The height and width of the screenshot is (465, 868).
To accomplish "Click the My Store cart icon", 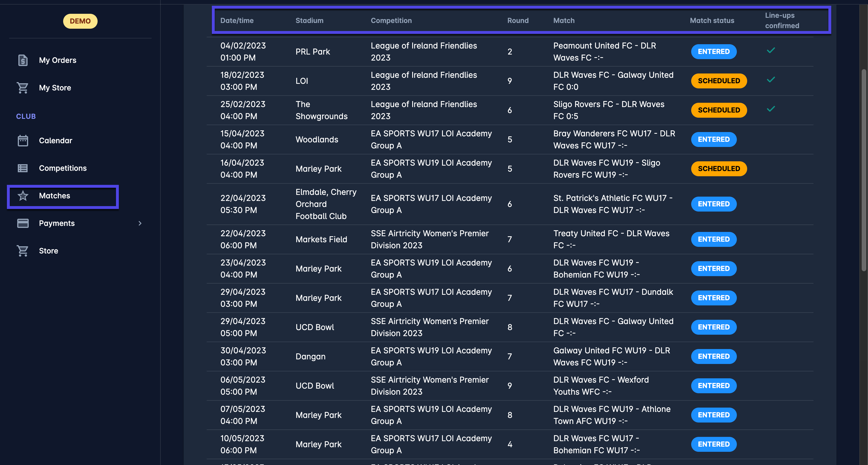I will point(23,88).
